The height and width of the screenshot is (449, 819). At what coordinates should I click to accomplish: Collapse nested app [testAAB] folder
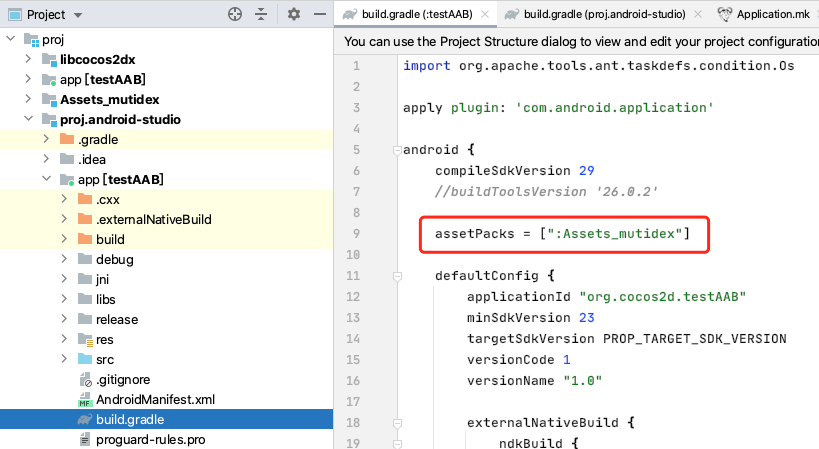[46, 179]
